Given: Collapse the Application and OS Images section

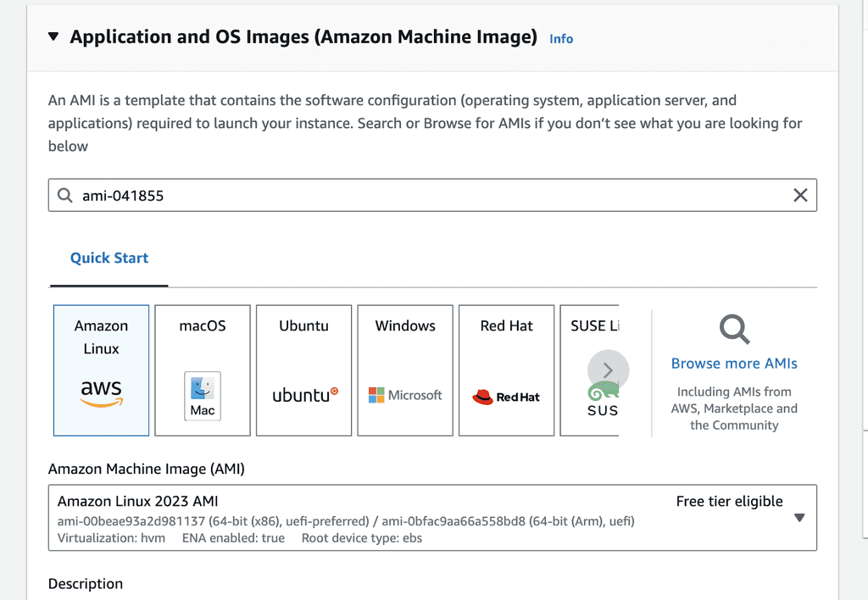Looking at the screenshot, I should pos(53,36).
